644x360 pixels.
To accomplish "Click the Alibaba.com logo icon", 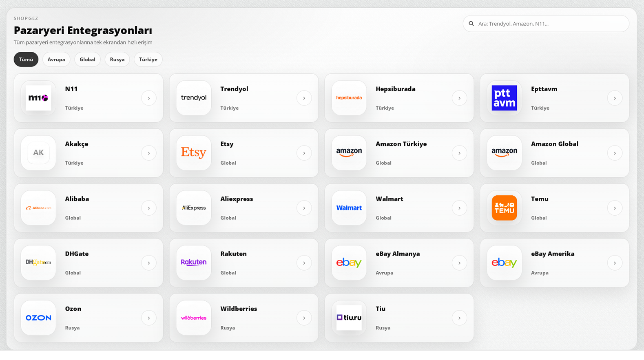I will coord(38,208).
